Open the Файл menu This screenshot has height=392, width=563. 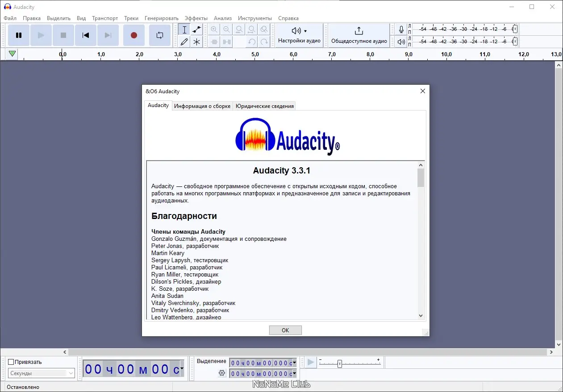[10, 18]
